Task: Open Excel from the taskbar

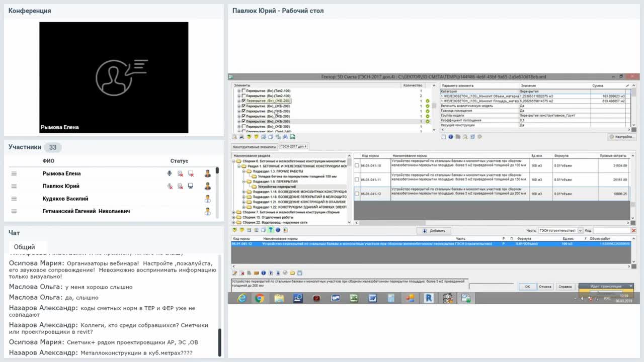Action: 354,298
